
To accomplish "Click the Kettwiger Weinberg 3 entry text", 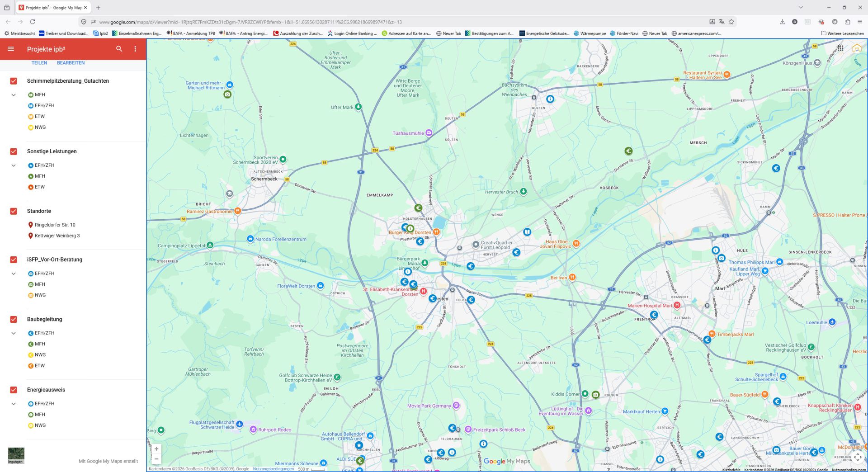I will click(x=57, y=236).
